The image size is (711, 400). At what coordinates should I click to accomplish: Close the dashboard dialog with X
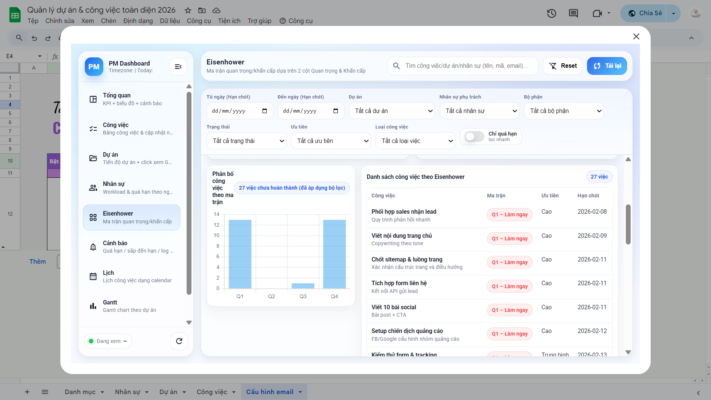point(636,36)
